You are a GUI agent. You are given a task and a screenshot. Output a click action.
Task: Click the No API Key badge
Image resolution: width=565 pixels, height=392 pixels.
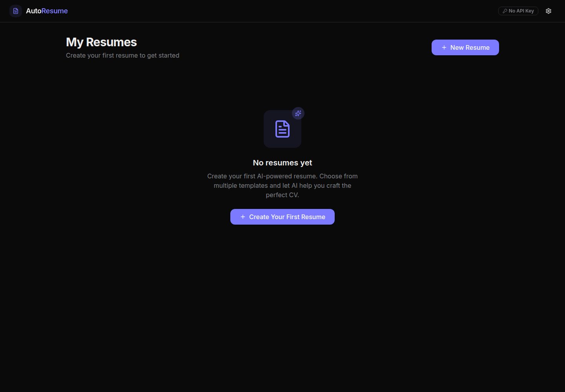(518, 11)
